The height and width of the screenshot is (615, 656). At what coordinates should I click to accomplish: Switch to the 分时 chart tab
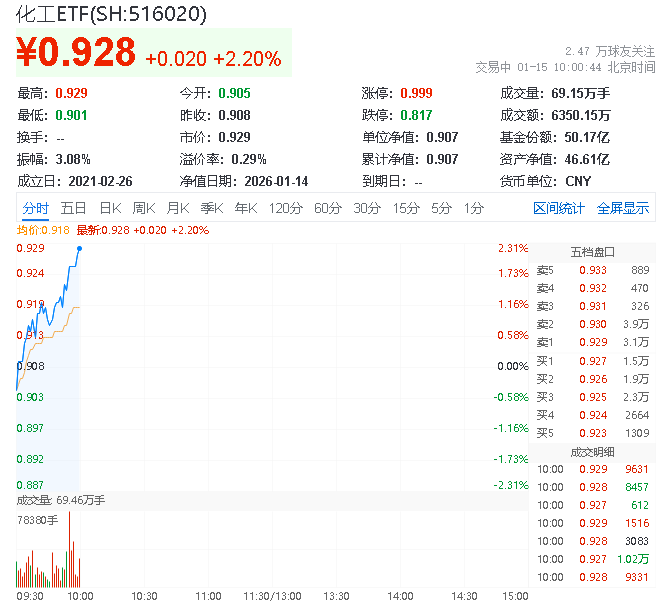click(35, 208)
